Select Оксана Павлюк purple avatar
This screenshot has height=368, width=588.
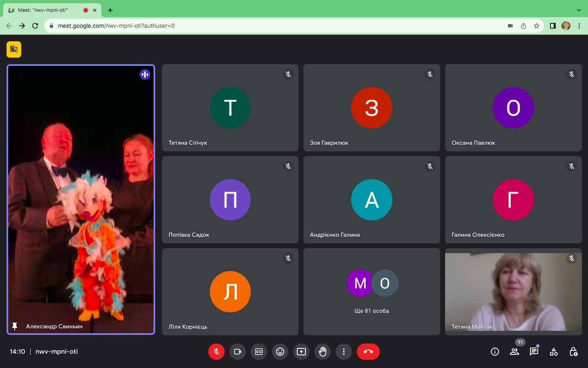click(513, 108)
